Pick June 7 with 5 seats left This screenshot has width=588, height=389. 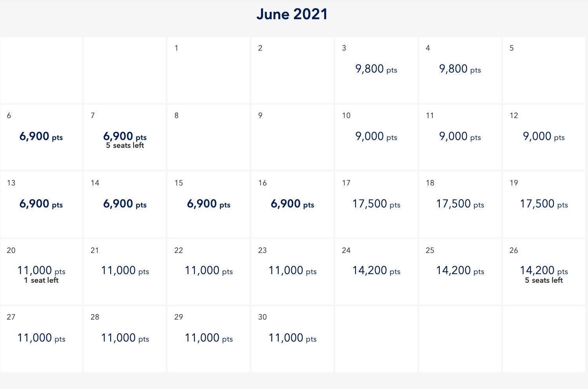(x=124, y=137)
